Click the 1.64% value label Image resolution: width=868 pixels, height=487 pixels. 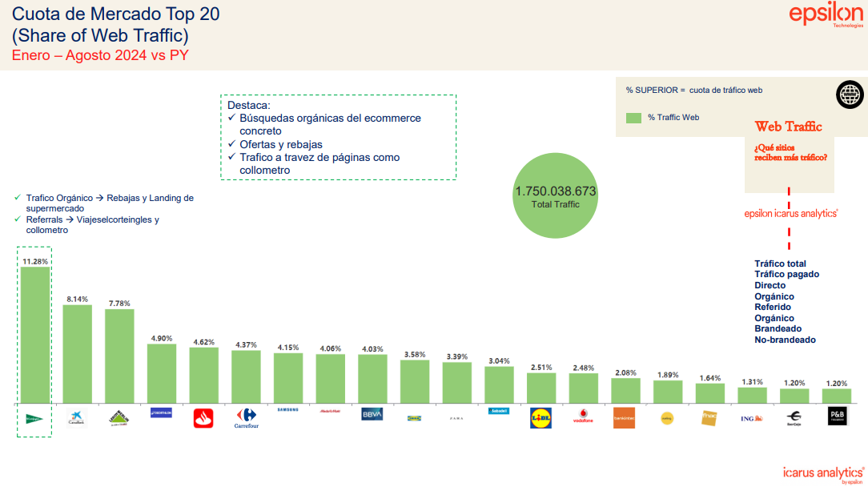tap(710, 378)
